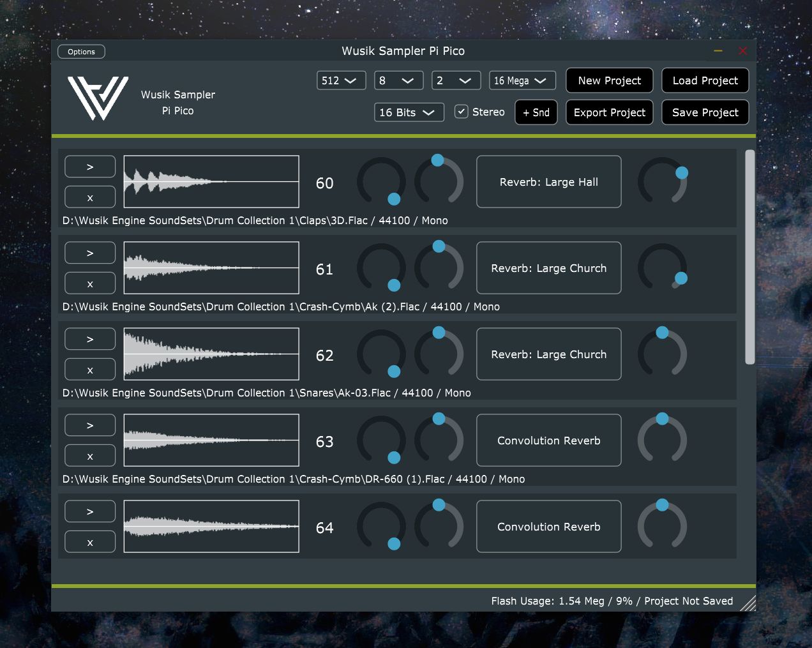This screenshot has height=648, width=812.
Task: Click the Wusik W logo
Action: pyautogui.click(x=98, y=98)
